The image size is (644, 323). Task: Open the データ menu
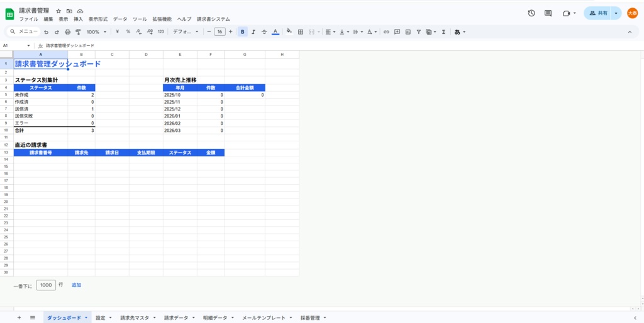[120, 19]
